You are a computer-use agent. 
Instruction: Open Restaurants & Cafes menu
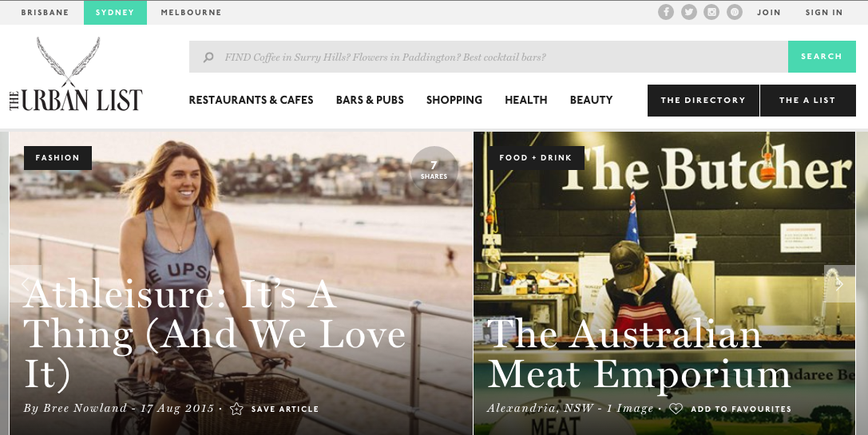(251, 101)
